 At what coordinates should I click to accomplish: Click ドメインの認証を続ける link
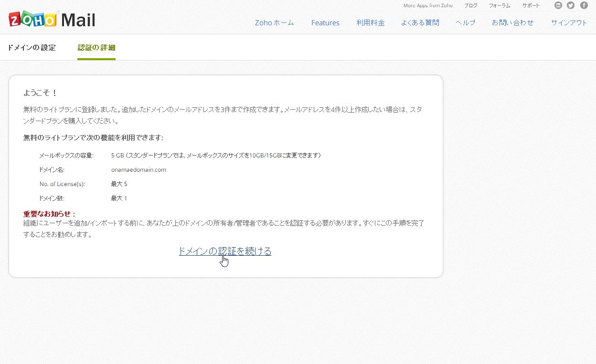pos(225,251)
